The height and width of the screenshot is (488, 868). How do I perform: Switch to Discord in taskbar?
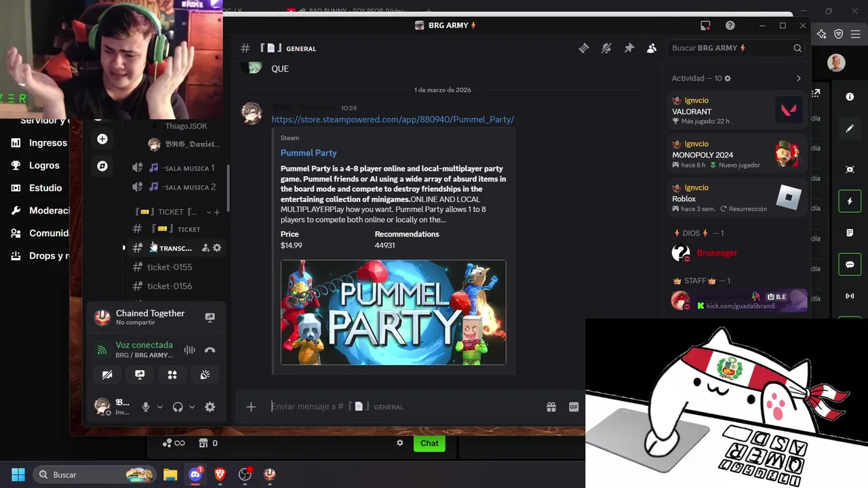pos(195,474)
